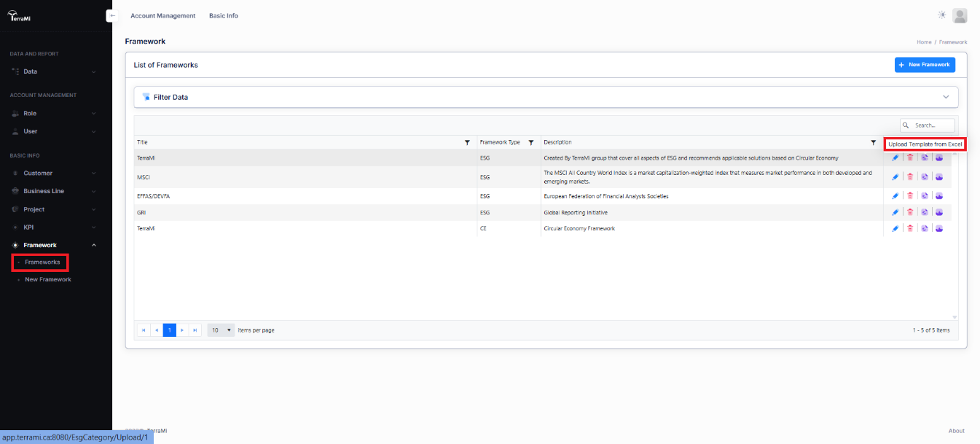The height and width of the screenshot is (444, 980).
Task: Open the Basic Info top menu
Action: coord(223,16)
